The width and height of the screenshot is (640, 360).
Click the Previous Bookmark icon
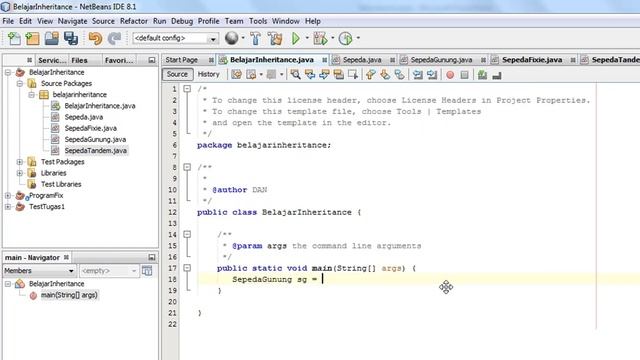point(371,74)
